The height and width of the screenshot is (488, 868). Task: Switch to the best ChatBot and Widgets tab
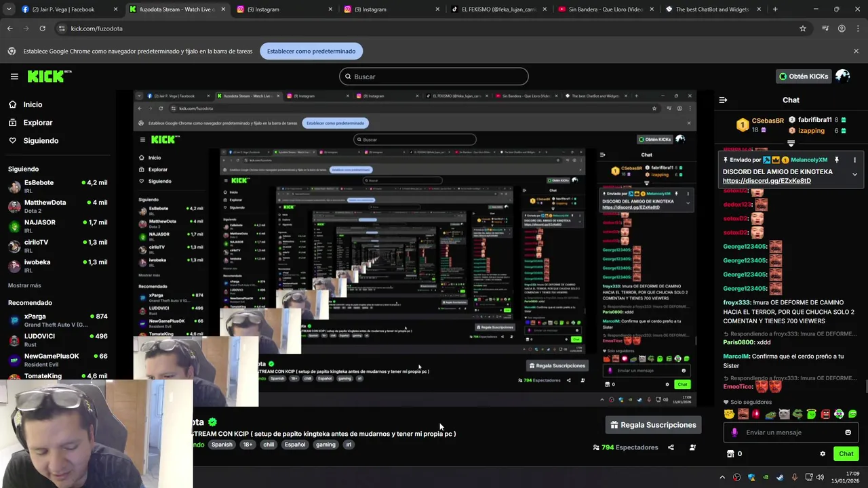pyautogui.click(x=712, y=9)
